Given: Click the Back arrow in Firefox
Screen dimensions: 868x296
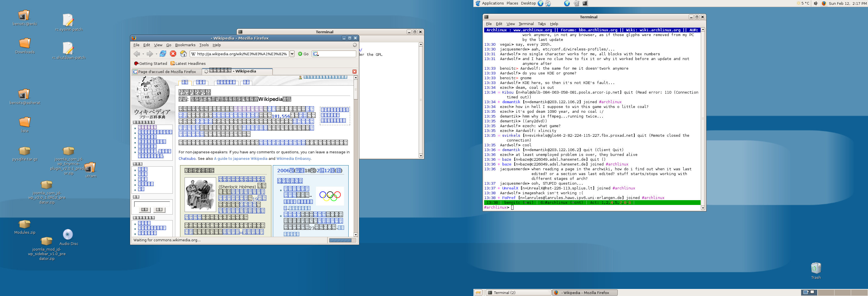Looking at the screenshot, I should 137,54.
